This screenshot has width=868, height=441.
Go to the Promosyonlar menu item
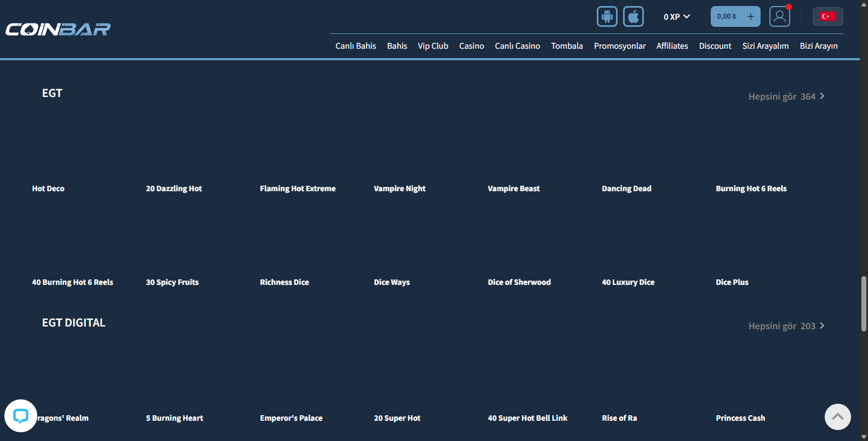tap(619, 46)
